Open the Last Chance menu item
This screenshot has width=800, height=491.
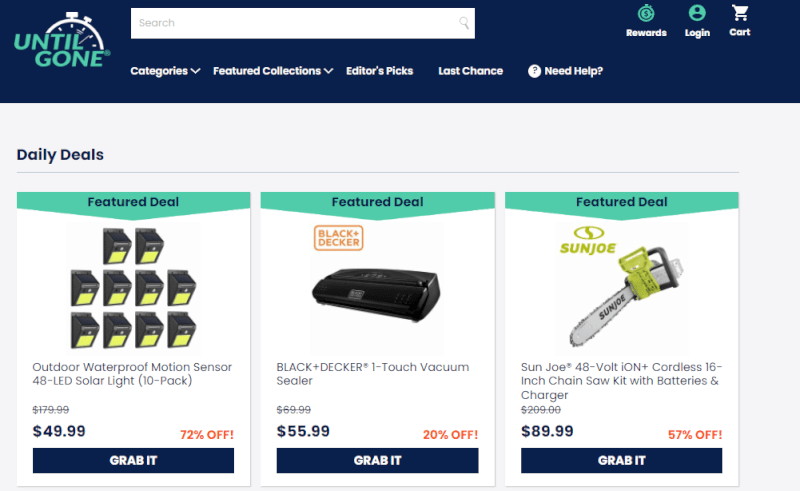click(x=470, y=71)
